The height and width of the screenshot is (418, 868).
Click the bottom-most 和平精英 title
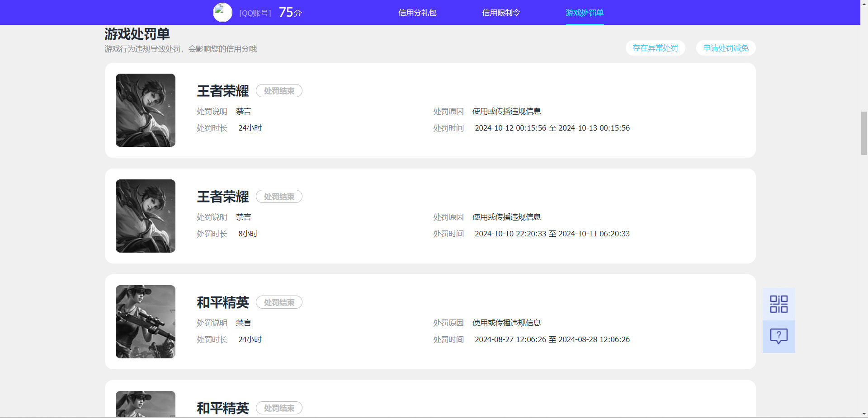coord(223,408)
